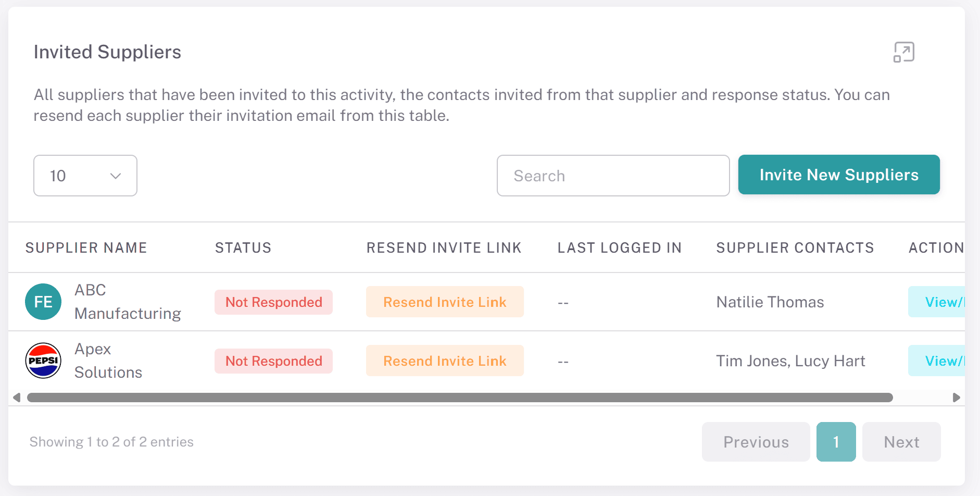
Task: Select page 1 in pagination
Action: [x=836, y=442]
